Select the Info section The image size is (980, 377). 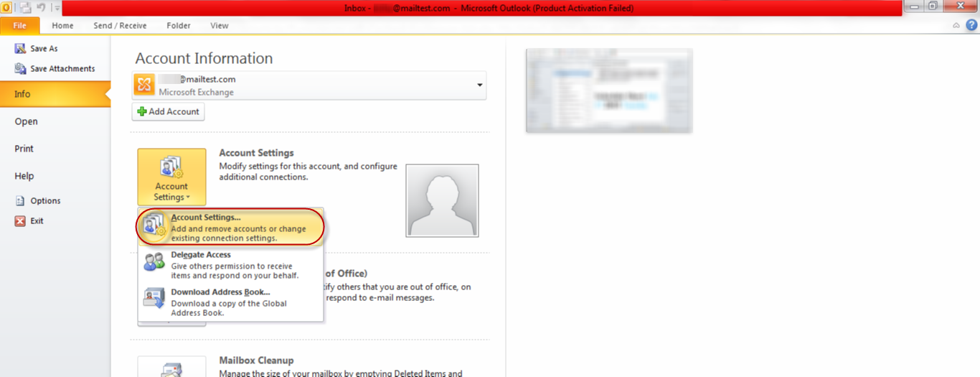[55, 94]
